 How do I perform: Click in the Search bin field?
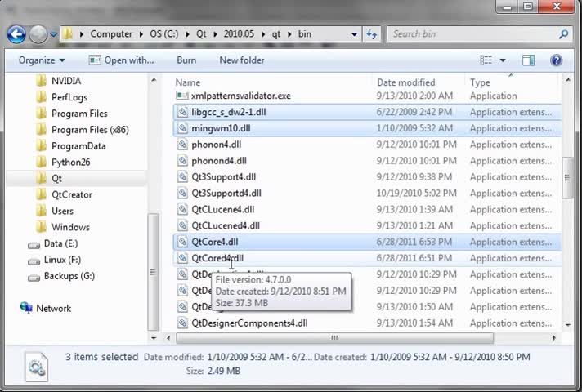472,34
